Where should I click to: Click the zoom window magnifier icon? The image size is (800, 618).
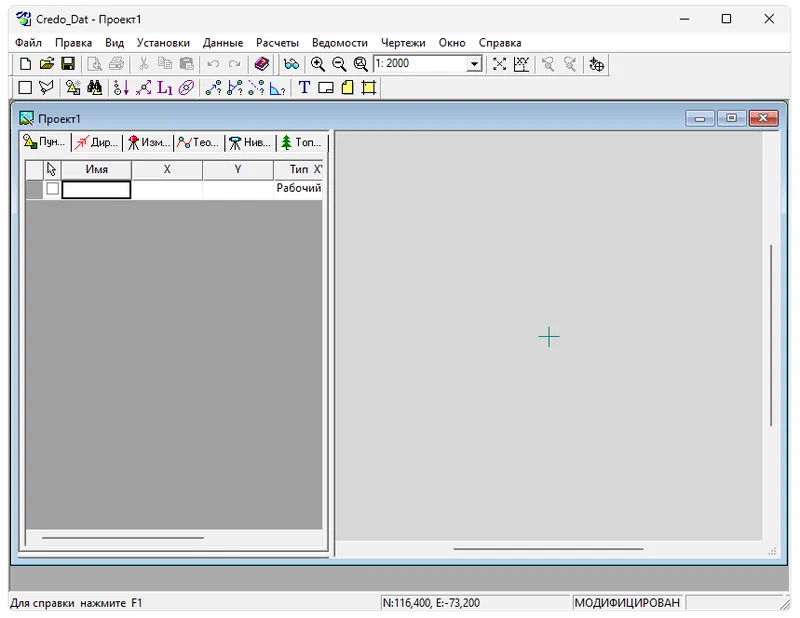coord(361,64)
